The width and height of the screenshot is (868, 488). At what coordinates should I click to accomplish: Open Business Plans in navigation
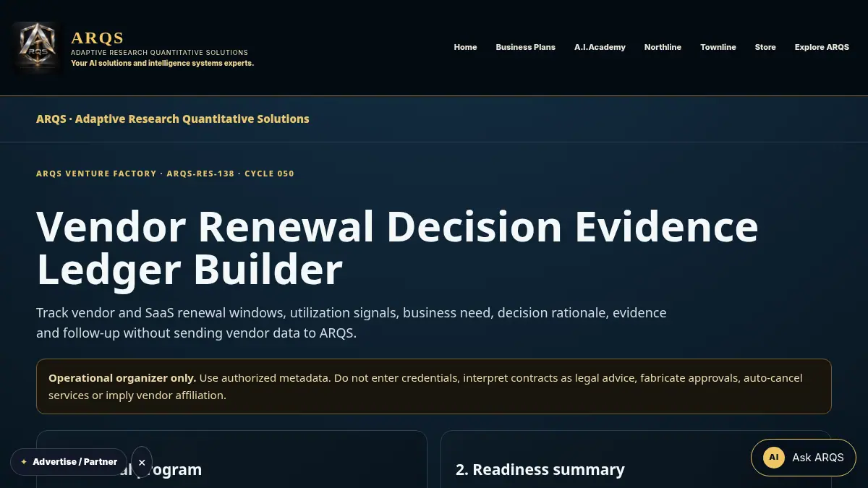[525, 47]
